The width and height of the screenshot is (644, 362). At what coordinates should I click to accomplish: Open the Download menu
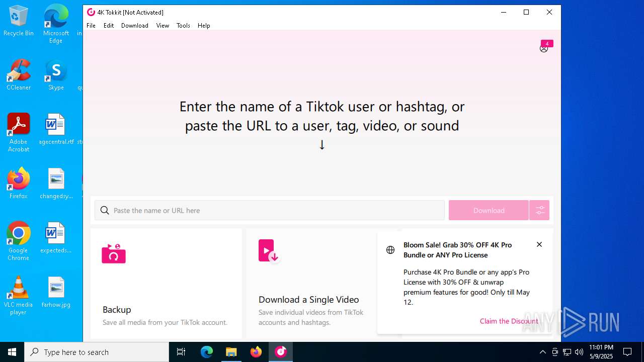(135, 25)
